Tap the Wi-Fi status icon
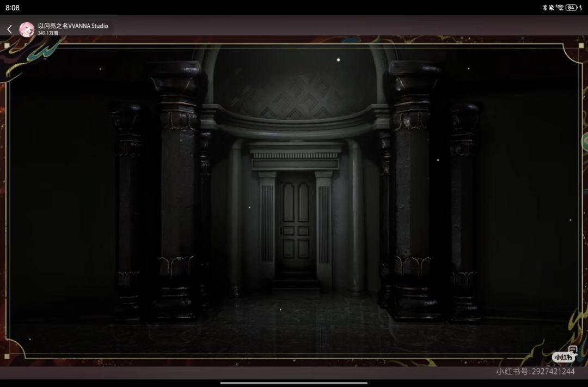 [x=560, y=8]
